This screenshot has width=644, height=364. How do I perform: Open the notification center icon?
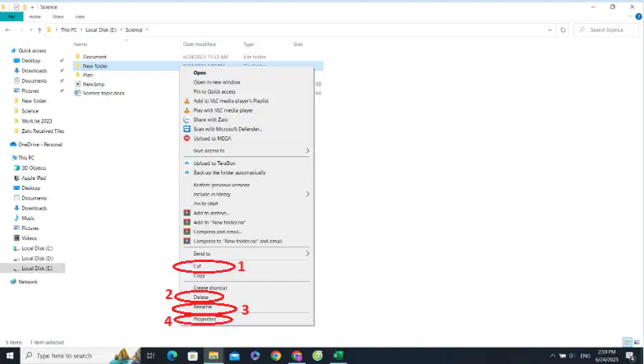pyautogui.click(x=631, y=356)
